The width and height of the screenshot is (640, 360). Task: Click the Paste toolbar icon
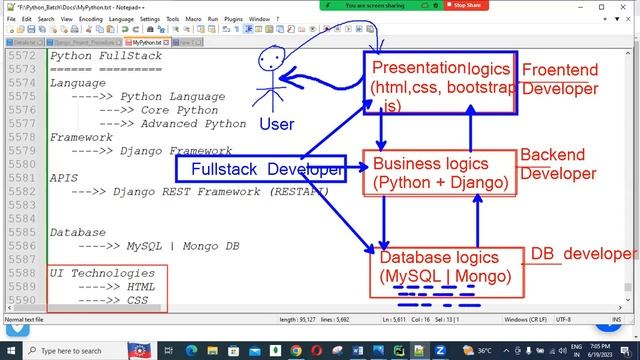[x=111, y=29]
